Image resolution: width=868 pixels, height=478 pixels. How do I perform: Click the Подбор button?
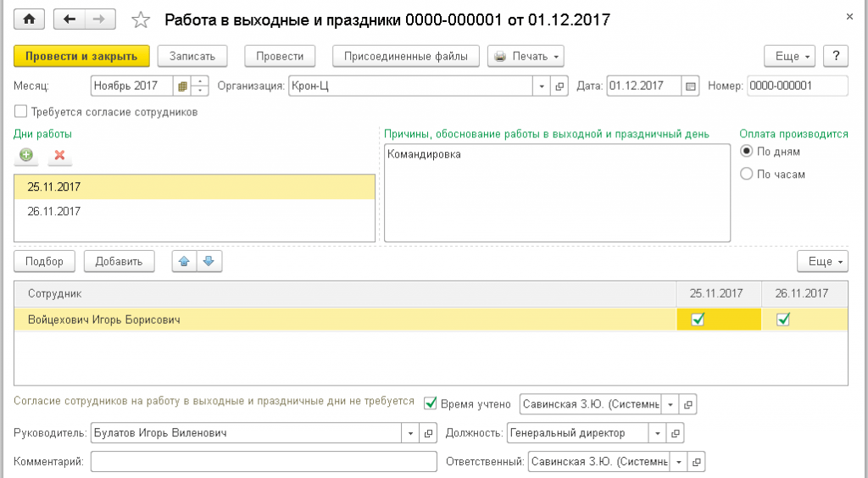click(44, 261)
